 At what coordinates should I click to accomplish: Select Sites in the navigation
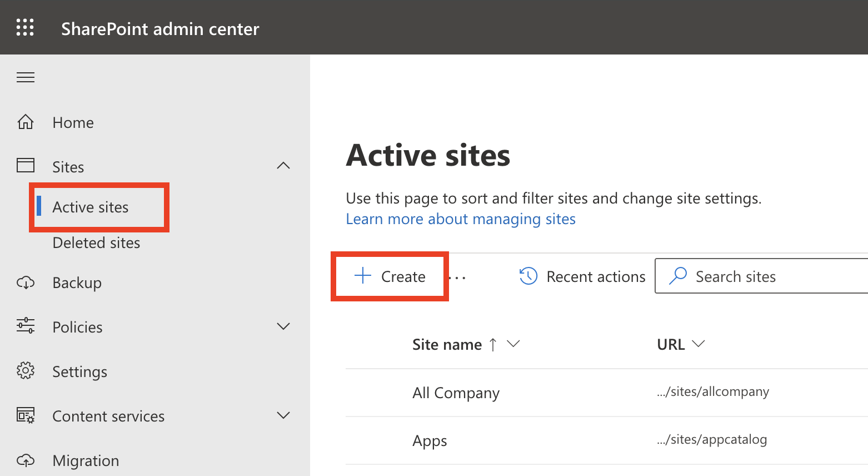pyautogui.click(x=68, y=167)
